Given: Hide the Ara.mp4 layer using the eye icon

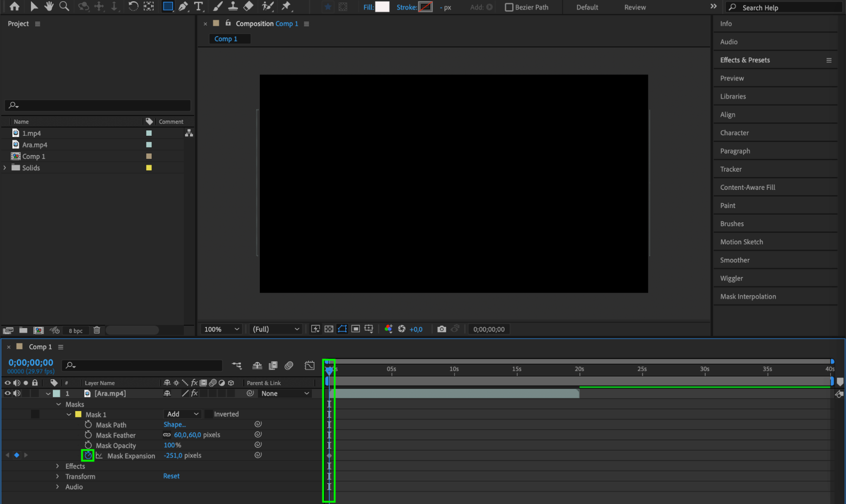Looking at the screenshot, I should [x=7, y=393].
